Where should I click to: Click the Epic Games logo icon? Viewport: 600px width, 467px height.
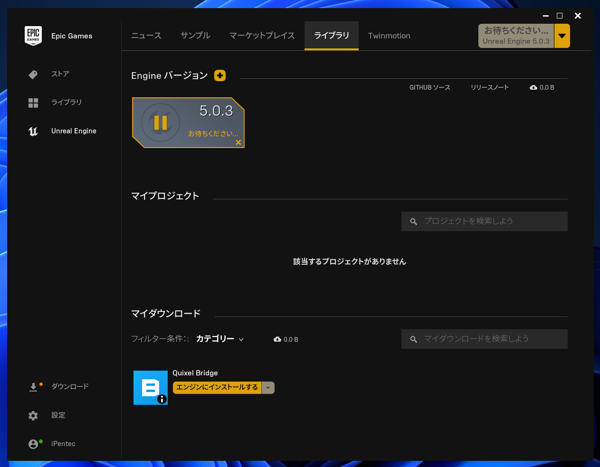tap(33, 36)
